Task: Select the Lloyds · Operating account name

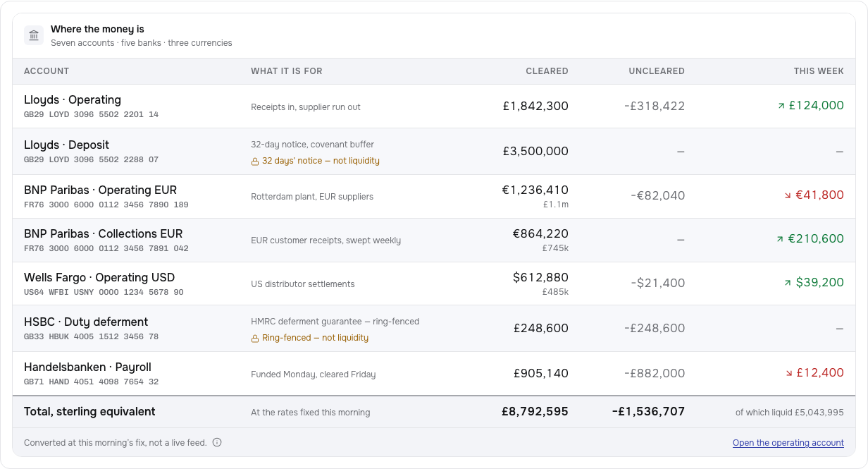Action: point(73,100)
